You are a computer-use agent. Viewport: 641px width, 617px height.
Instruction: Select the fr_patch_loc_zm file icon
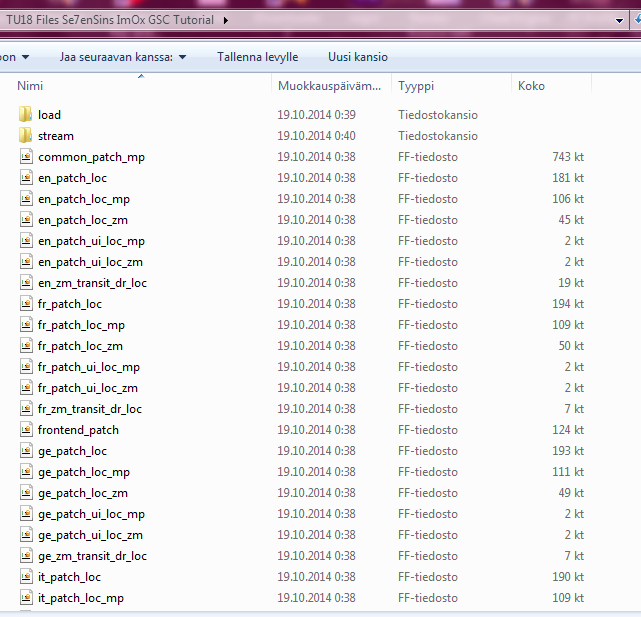tap(26, 346)
